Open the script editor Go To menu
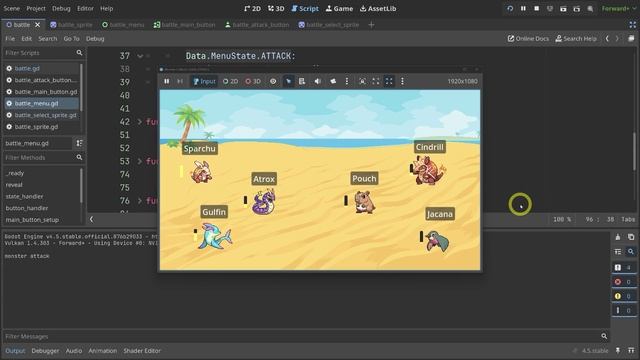This screenshot has height=360, width=640. tap(71, 38)
